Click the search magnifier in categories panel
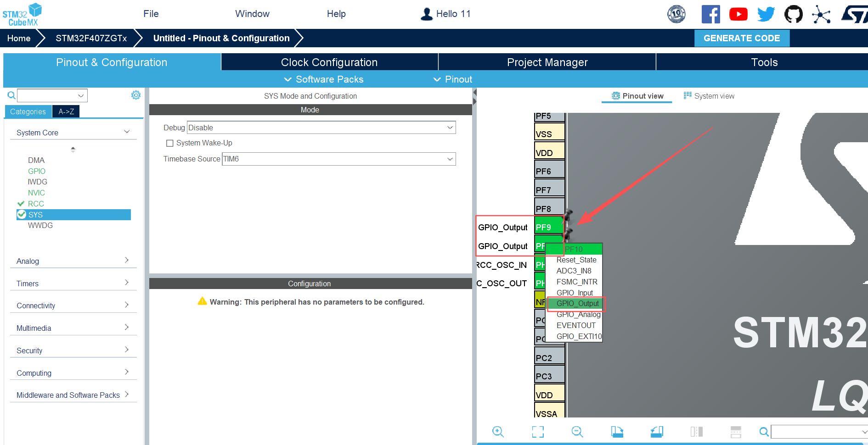868x445 pixels. 11,95
